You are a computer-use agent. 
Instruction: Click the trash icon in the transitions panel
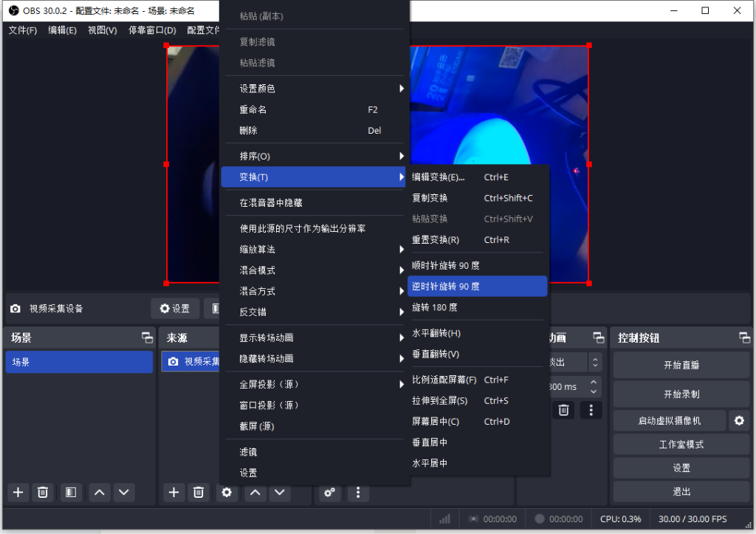coord(563,409)
